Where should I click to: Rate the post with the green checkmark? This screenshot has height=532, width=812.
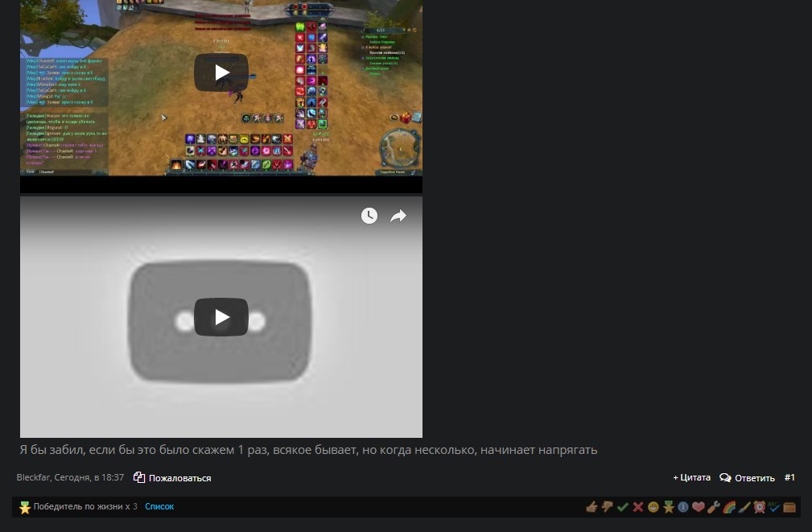pos(622,507)
